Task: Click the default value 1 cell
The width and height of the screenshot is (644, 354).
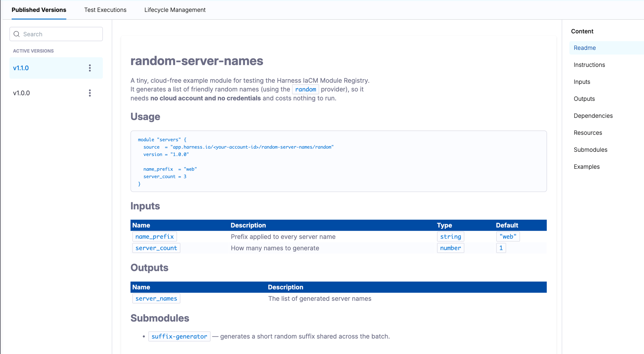Action: (x=501, y=248)
